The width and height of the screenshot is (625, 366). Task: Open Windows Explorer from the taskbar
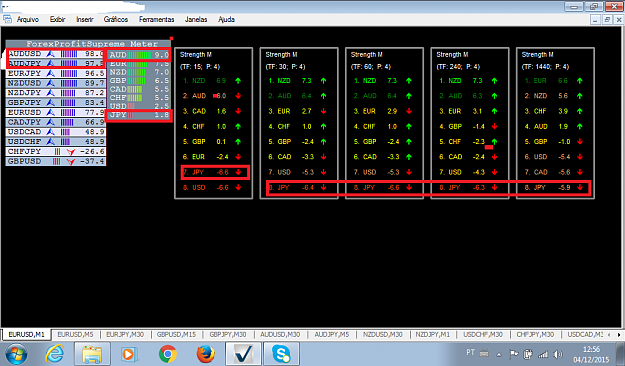tap(92, 354)
